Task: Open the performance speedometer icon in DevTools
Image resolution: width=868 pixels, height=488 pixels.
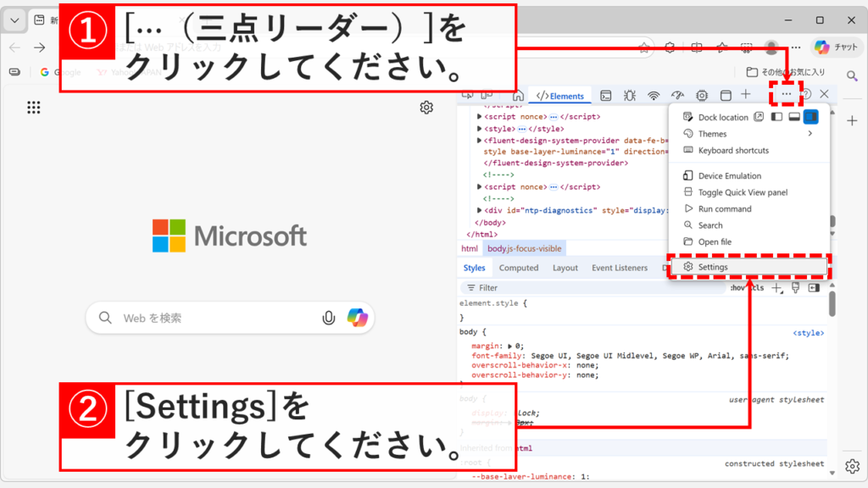Action: coord(677,96)
